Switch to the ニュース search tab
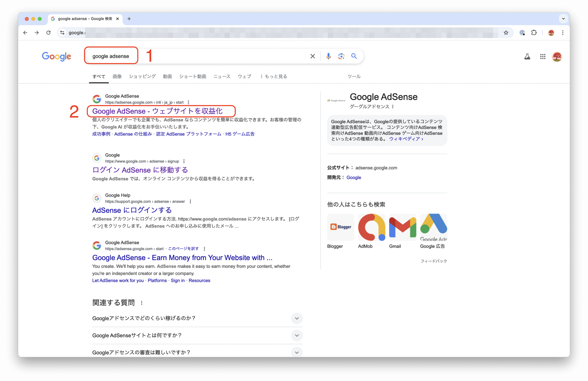588x381 pixels. click(221, 76)
